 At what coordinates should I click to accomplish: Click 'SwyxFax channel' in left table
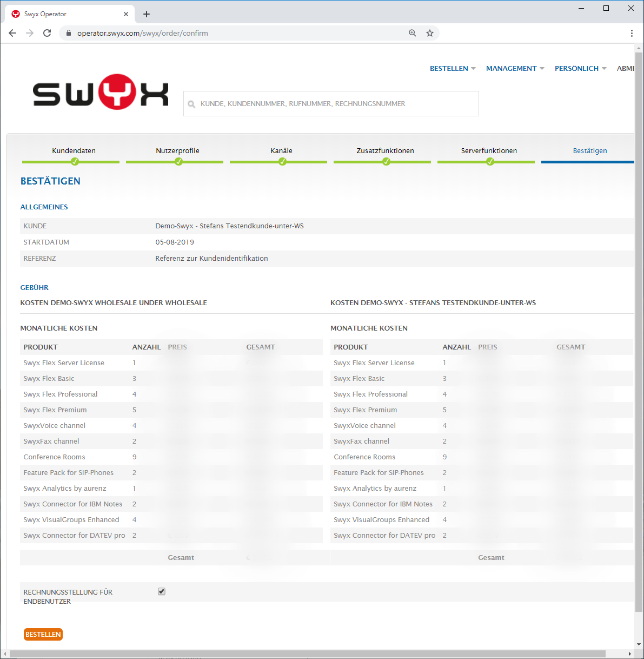tap(51, 441)
